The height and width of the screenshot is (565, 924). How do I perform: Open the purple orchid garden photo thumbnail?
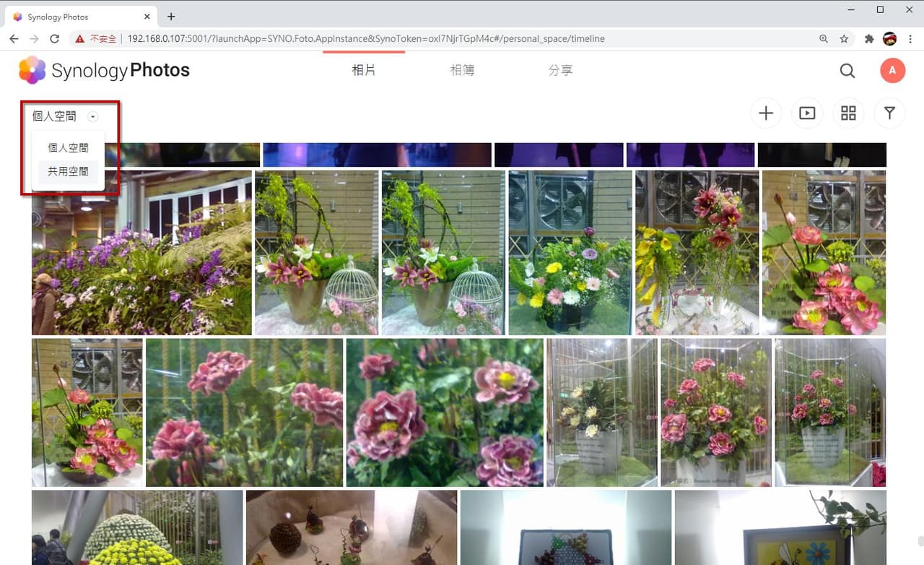[x=141, y=253]
